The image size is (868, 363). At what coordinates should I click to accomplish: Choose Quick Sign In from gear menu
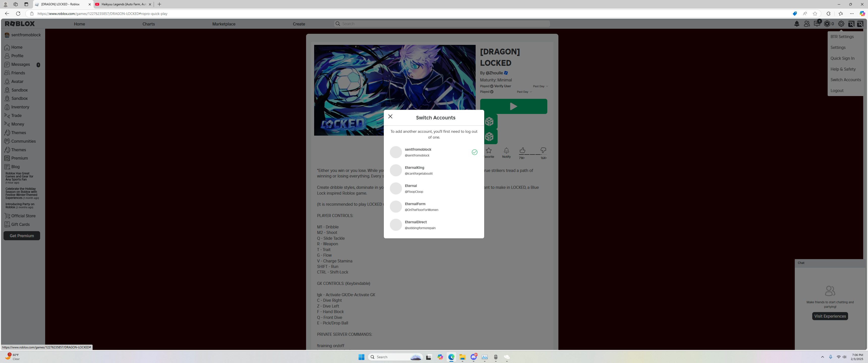click(x=843, y=58)
